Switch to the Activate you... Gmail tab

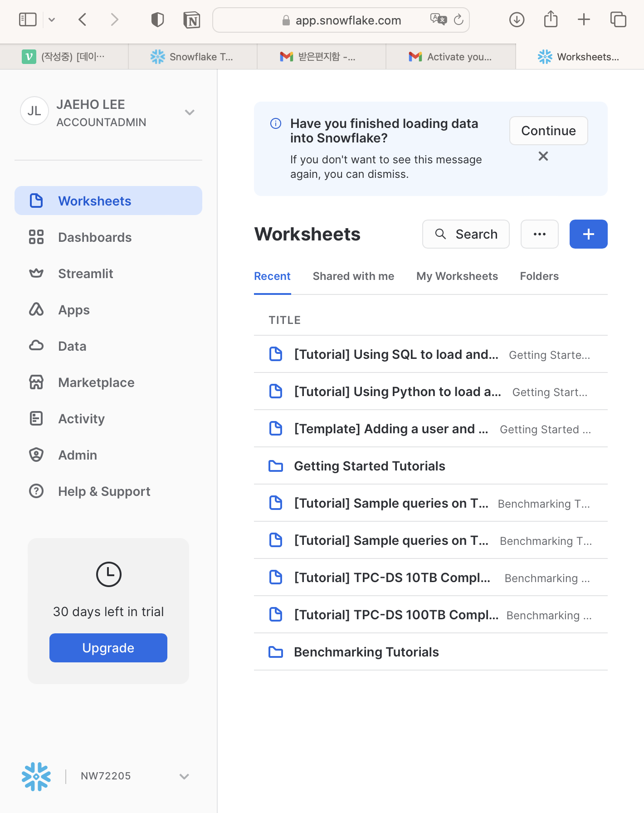click(451, 57)
